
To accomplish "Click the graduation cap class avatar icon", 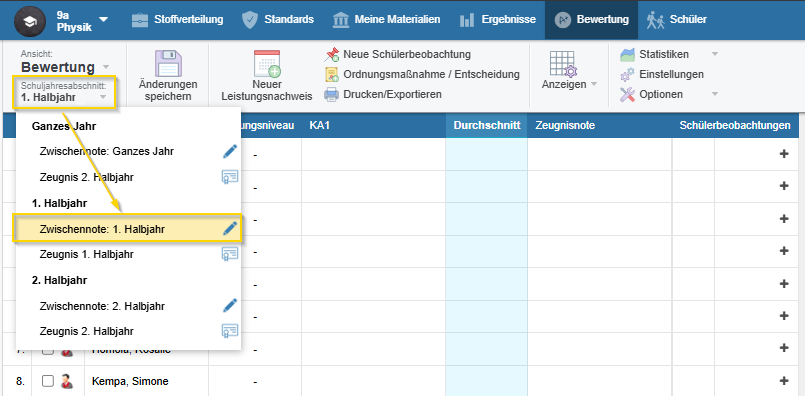I will [x=30, y=21].
